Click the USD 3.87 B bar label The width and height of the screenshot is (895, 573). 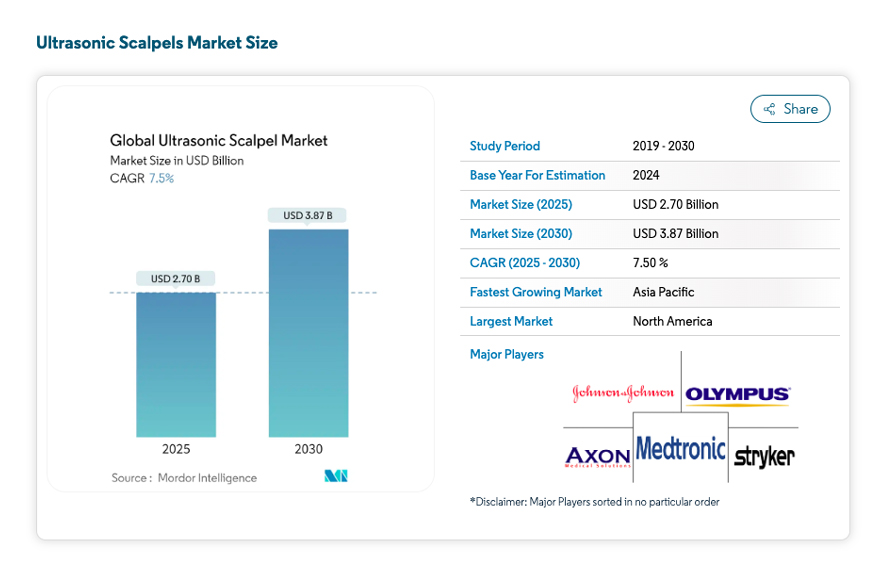point(308,215)
